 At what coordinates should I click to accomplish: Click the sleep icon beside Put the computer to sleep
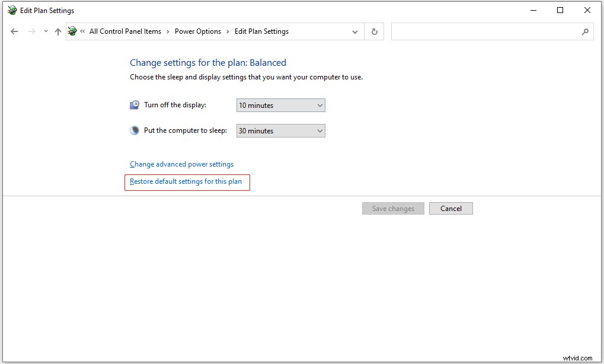point(134,130)
